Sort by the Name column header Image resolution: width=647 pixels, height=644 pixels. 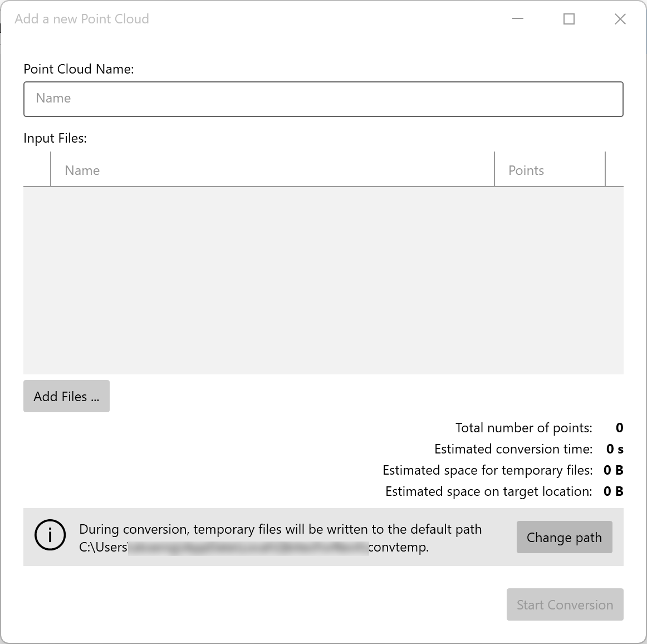[272, 170]
